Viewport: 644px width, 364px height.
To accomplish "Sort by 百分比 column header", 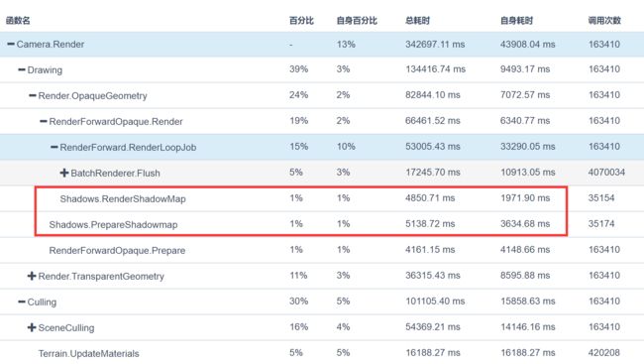I will point(301,20).
